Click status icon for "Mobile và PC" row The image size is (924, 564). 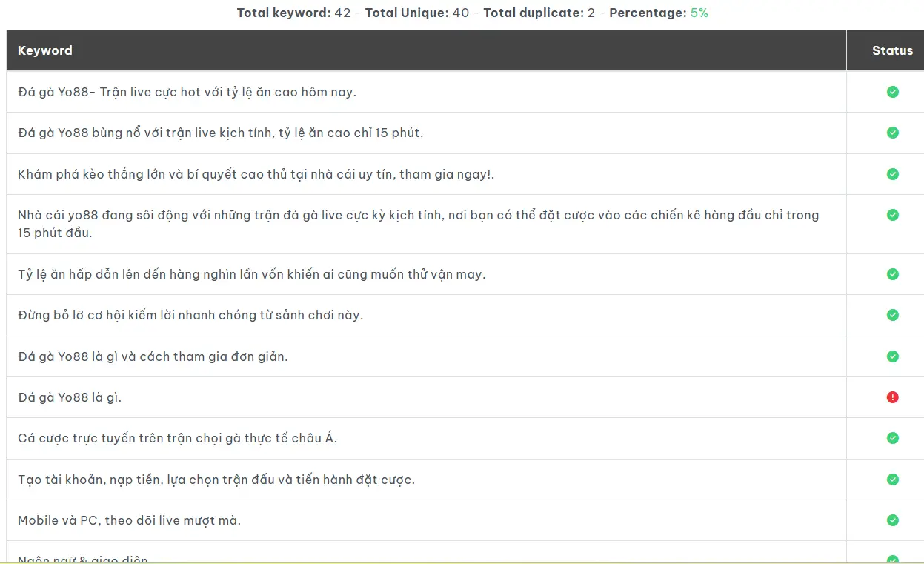892,520
